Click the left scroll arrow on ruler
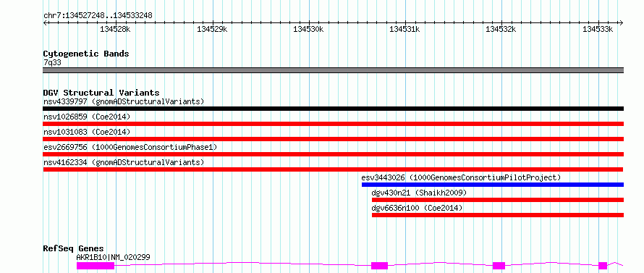 tap(45, 22)
